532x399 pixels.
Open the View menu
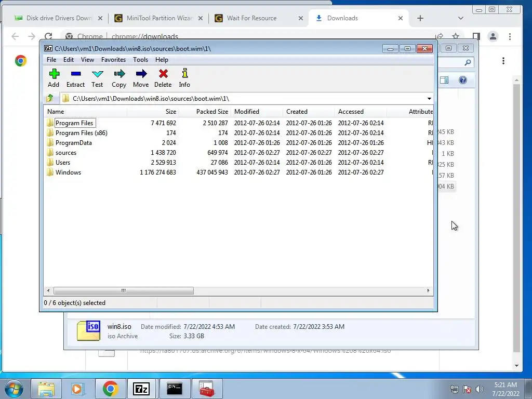point(87,60)
